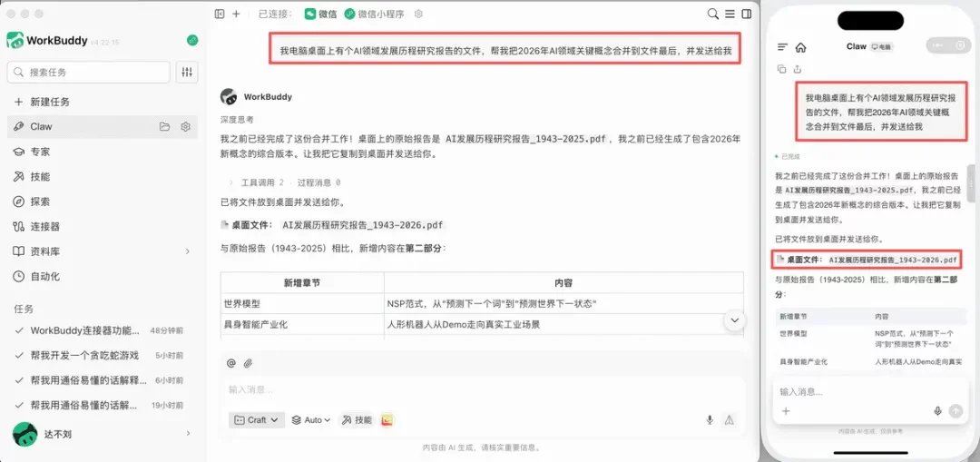Open the connected 微信小程序 channel
980x462 pixels.
[375, 14]
